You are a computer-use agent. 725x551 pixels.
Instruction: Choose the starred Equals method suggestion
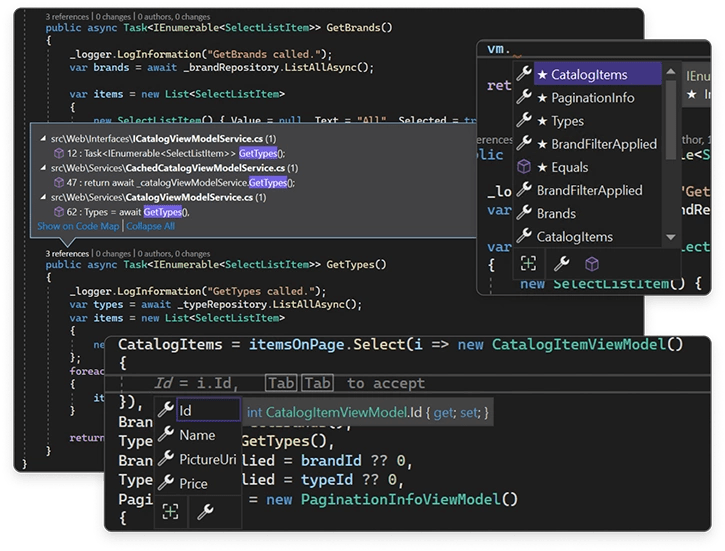click(563, 167)
